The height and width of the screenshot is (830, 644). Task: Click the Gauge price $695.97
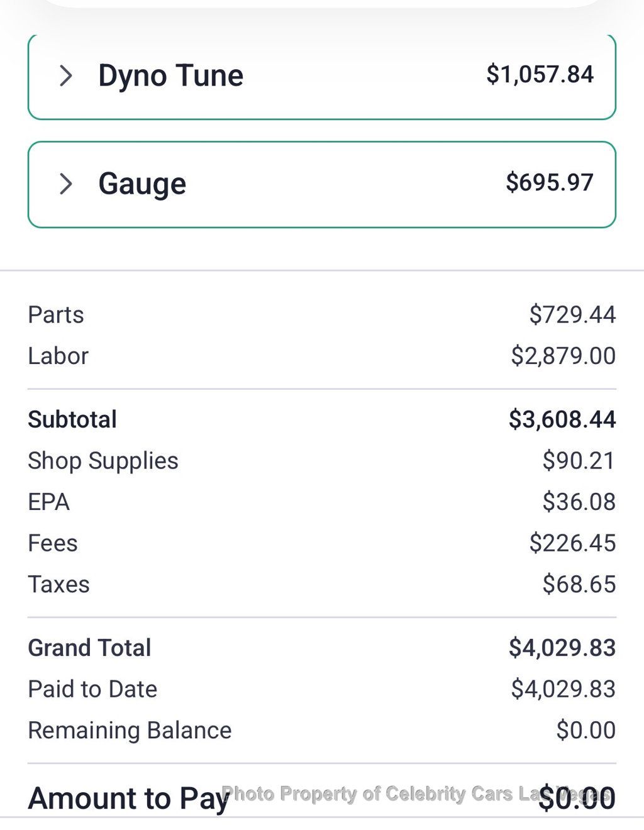coord(549,182)
